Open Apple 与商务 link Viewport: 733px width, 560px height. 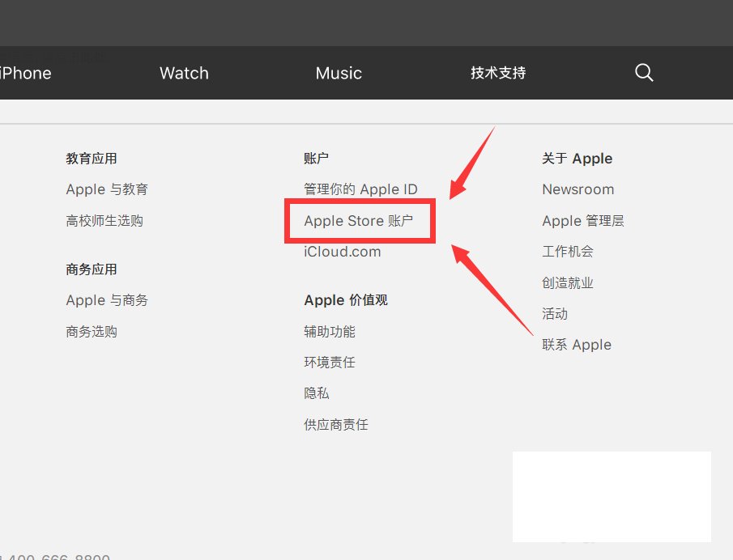pos(107,300)
